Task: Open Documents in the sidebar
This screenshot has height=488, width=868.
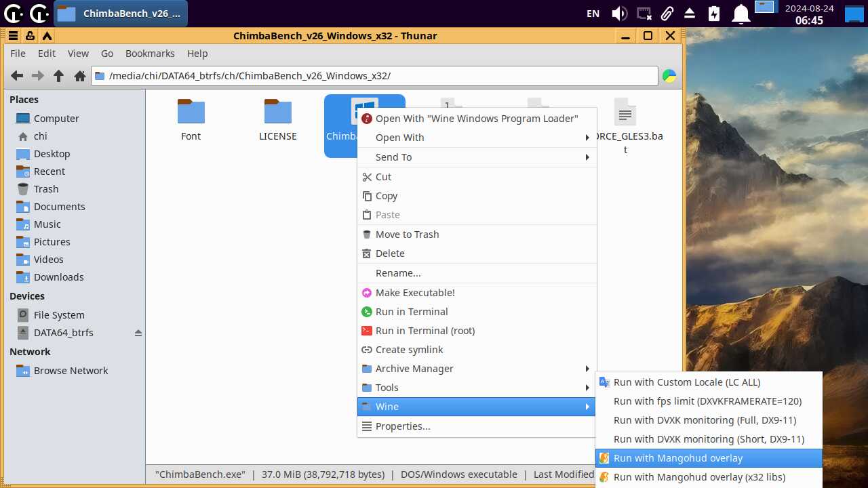Action: click(59, 207)
